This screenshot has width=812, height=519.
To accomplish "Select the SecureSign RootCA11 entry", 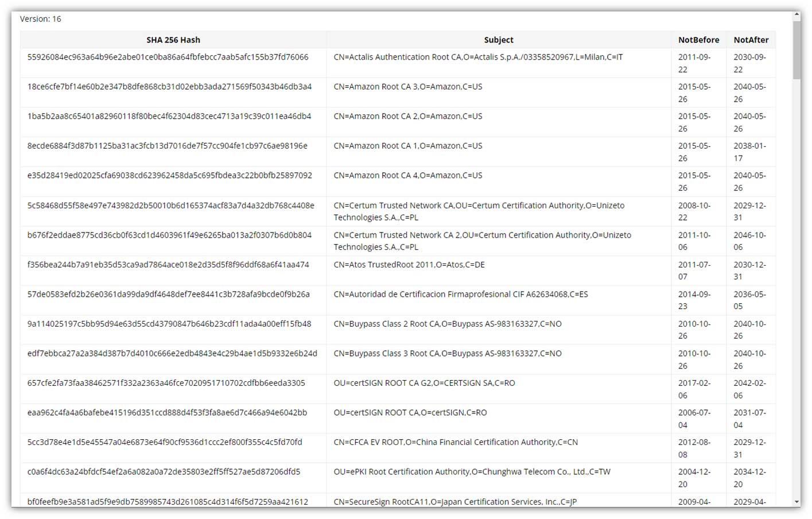I will click(456, 501).
